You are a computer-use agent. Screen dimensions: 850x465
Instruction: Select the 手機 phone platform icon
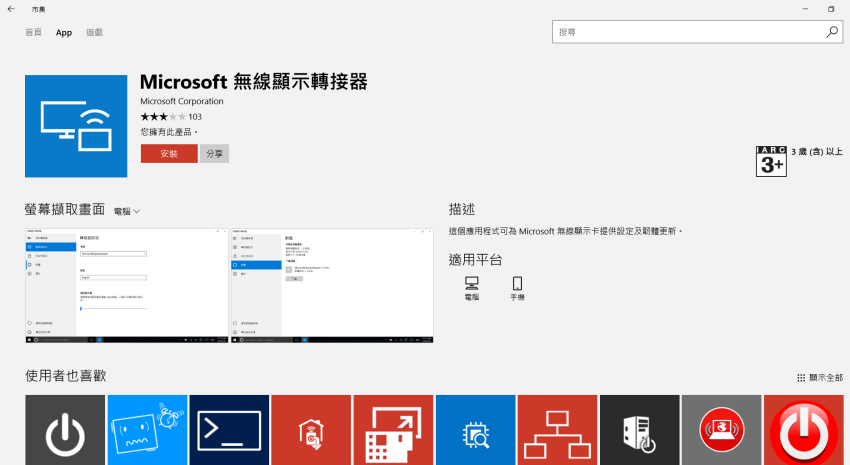(517, 288)
